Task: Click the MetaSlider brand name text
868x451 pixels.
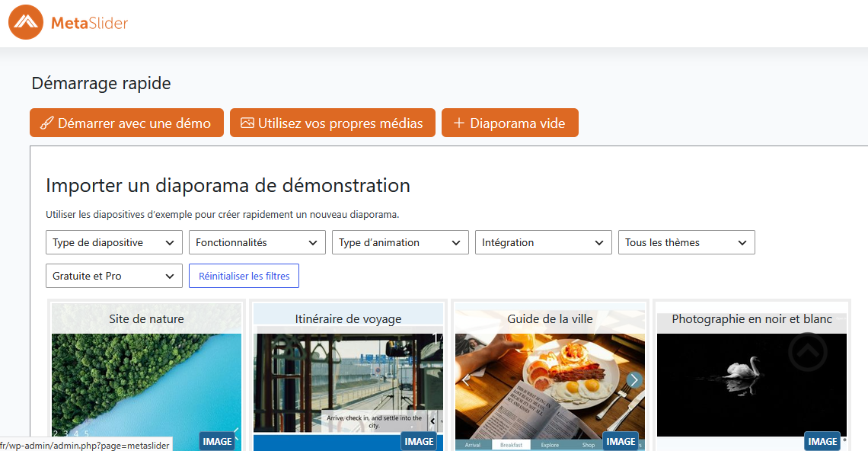Action: pos(90,23)
